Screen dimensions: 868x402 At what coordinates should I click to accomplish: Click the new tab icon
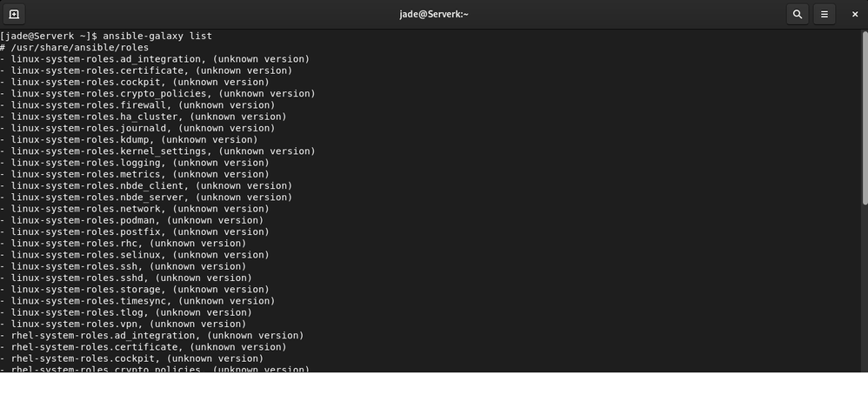coord(14,14)
